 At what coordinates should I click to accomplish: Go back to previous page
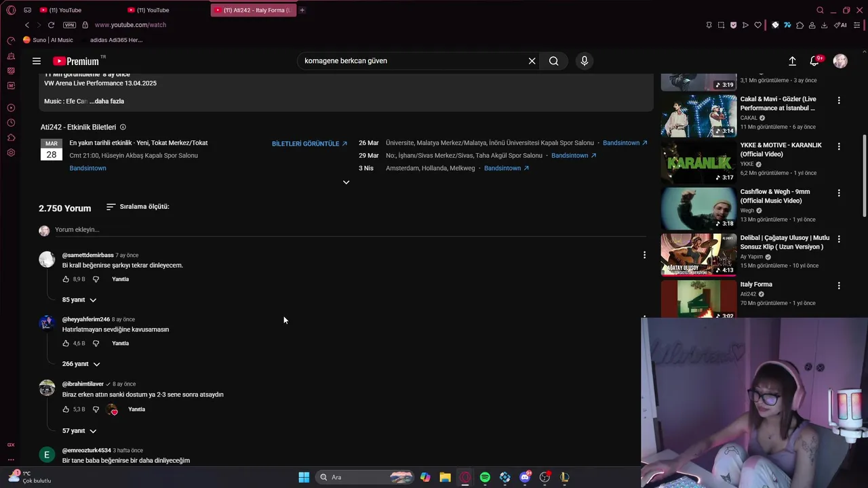click(x=27, y=25)
